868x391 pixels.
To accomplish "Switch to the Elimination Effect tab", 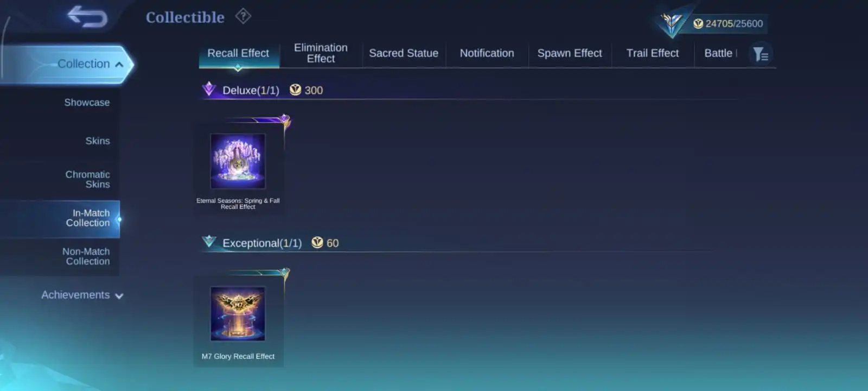I will (321, 53).
